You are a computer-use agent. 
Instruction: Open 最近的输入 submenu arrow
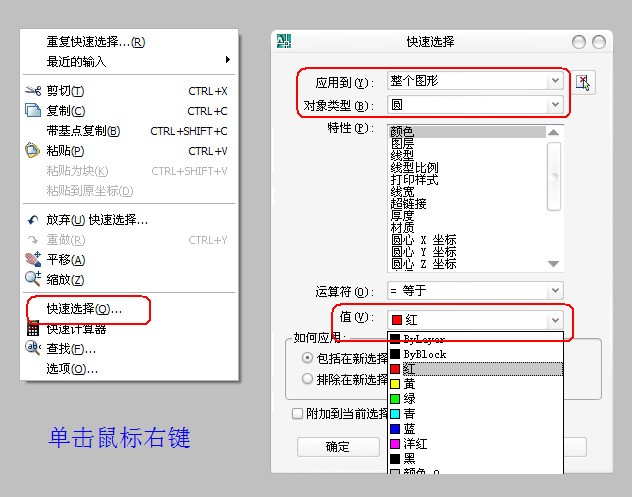click(x=228, y=60)
